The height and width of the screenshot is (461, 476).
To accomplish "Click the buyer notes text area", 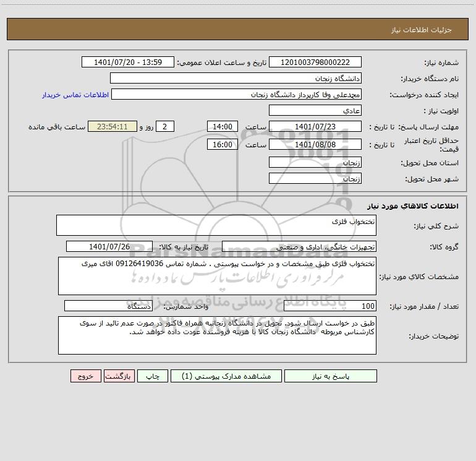I will [217, 335].
